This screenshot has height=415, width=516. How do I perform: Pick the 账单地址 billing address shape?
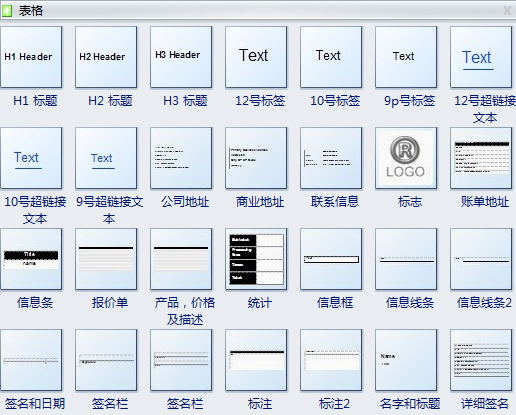[481, 158]
